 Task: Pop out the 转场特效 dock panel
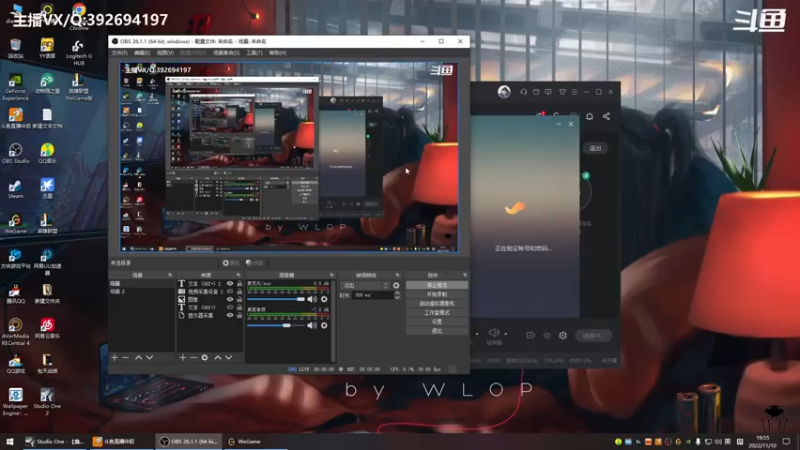pyautogui.click(x=397, y=275)
